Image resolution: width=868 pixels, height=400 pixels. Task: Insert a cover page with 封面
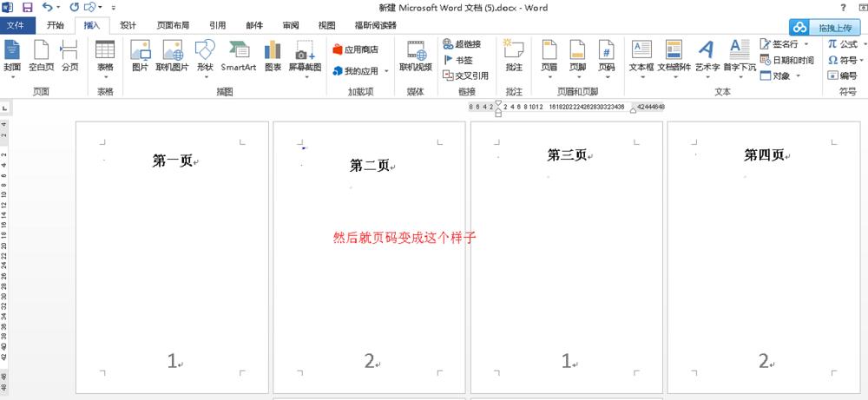click(x=12, y=59)
